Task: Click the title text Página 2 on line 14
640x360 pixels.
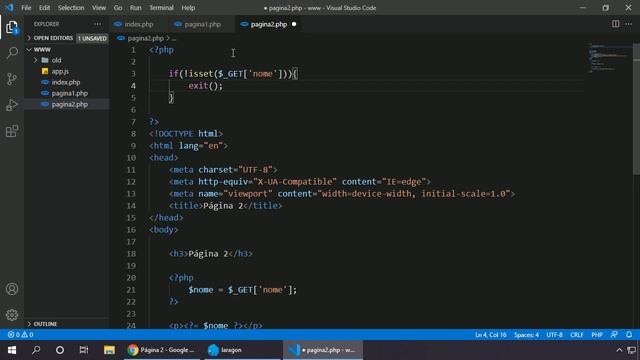Action: [x=223, y=206]
